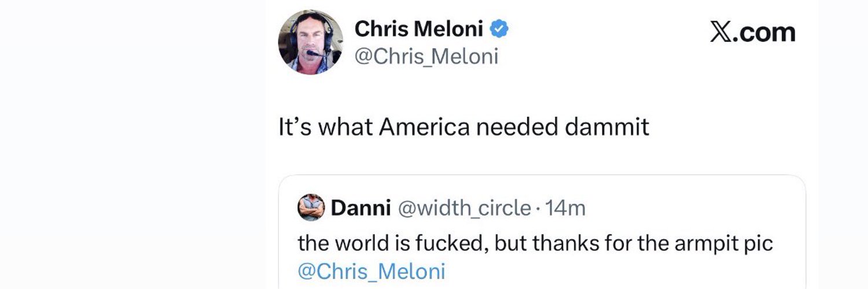The width and height of the screenshot is (868, 289).
Task: Open the @Chris_Meloni handle below the name
Action: pyautogui.click(x=426, y=57)
